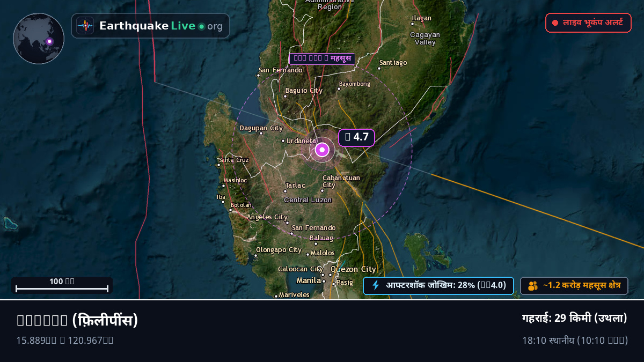Click the Bayombong map label

355,84
